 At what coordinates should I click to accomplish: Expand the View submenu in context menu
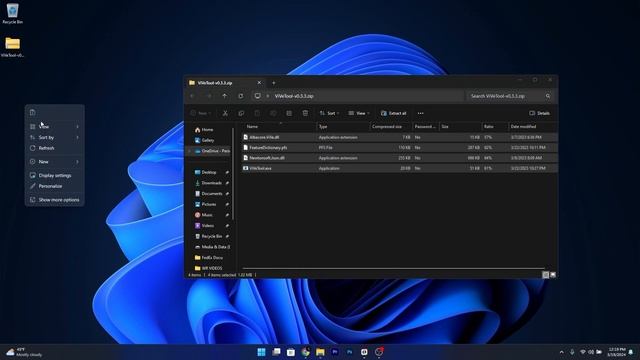click(x=54, y=127)
